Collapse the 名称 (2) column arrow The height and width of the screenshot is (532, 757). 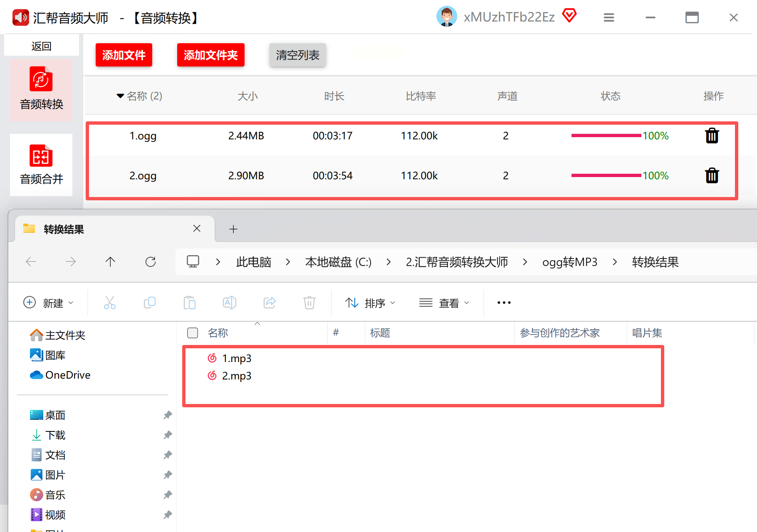(x=120, y=96)
